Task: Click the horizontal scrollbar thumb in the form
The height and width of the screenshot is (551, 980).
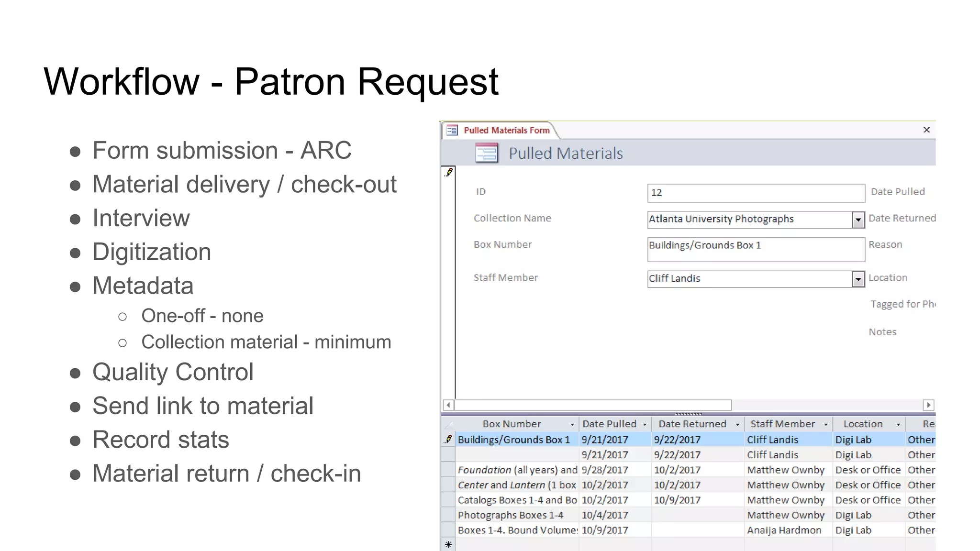Action: 592,405
